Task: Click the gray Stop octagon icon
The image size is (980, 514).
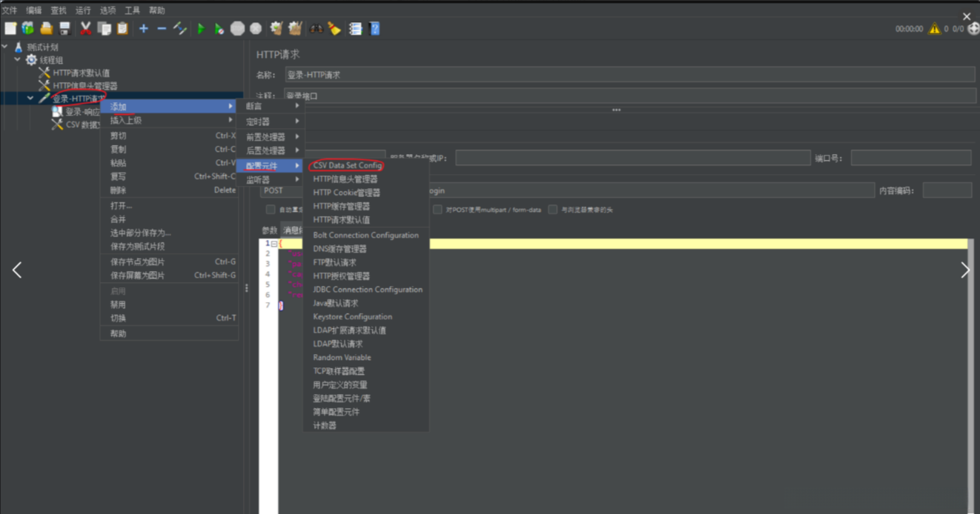Action: (x=237, y=28)
